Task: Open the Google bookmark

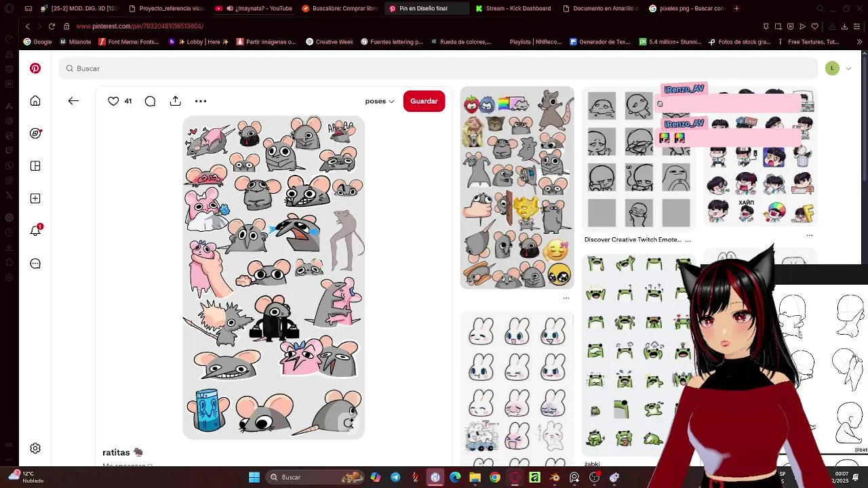Action: coord(38,42)
